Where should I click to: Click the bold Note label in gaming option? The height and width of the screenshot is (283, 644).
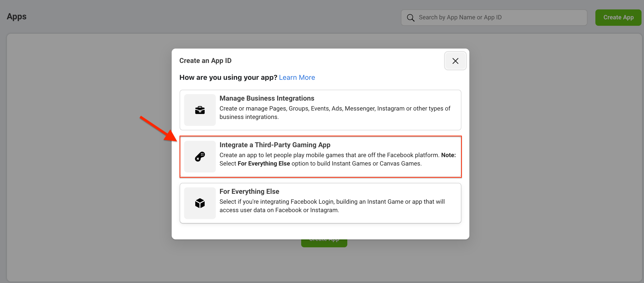coord(448,155)
